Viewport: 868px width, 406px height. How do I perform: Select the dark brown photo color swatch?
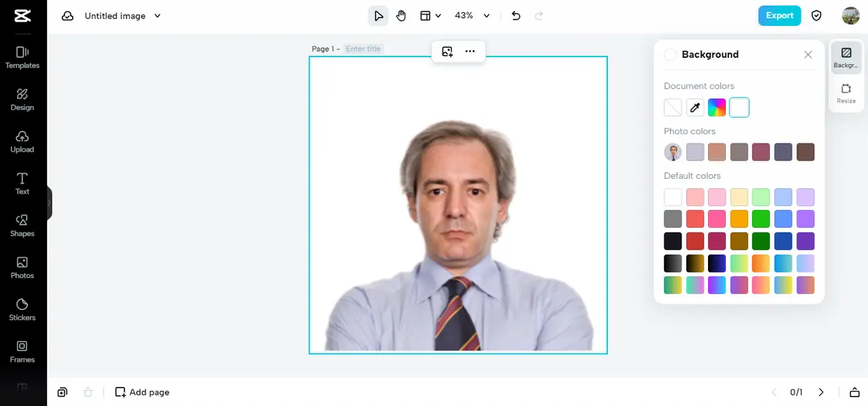click(x=805, y=152)
